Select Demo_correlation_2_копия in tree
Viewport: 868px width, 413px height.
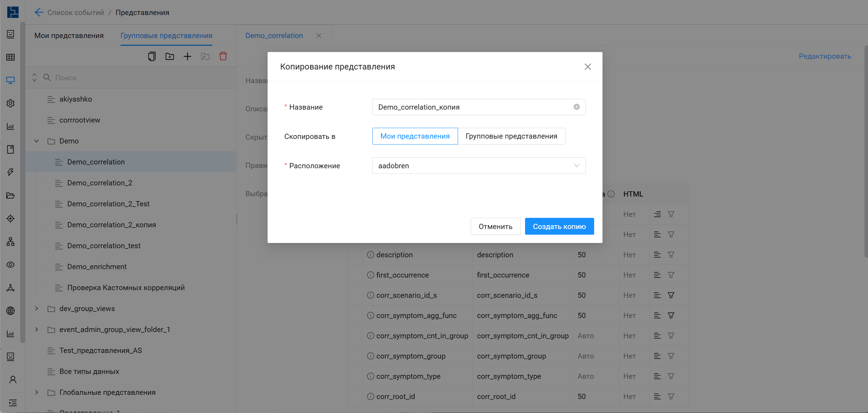112,225
